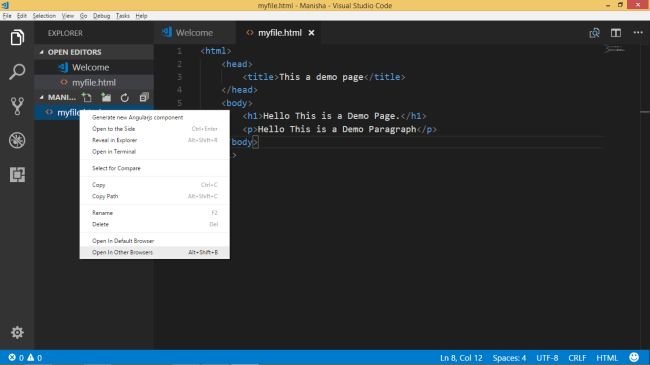This screenshot has height=365, width=650.
Task: Refresh the explorer folder listing
Action: [125, 97]
